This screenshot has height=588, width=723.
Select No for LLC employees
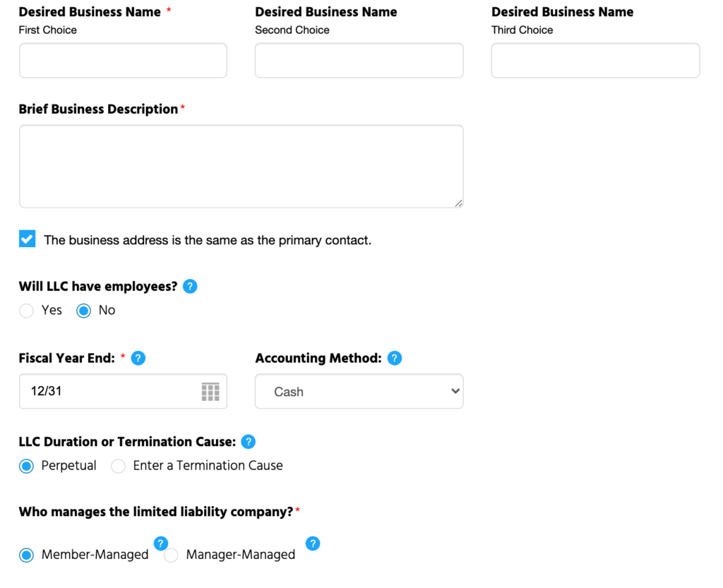[x=83, y=311]
